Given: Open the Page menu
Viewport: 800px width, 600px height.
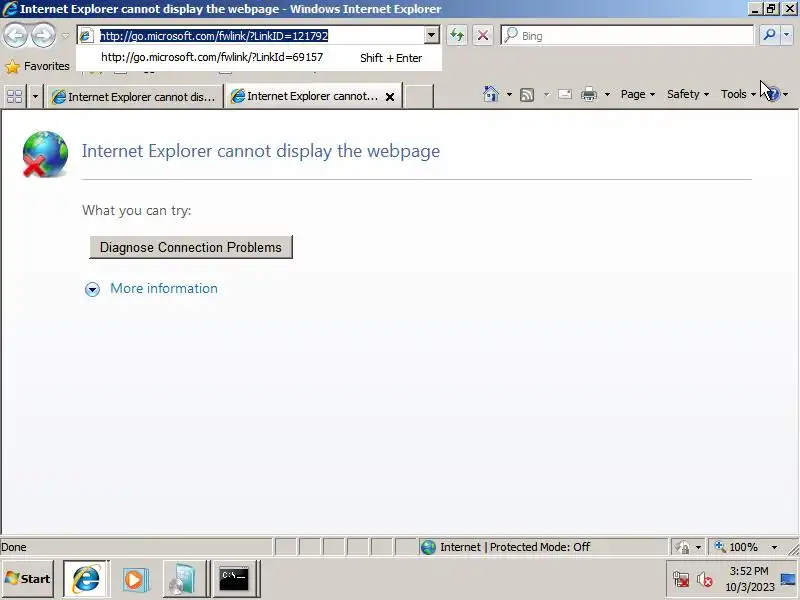Looking at the screenshot, I should 638,94.
